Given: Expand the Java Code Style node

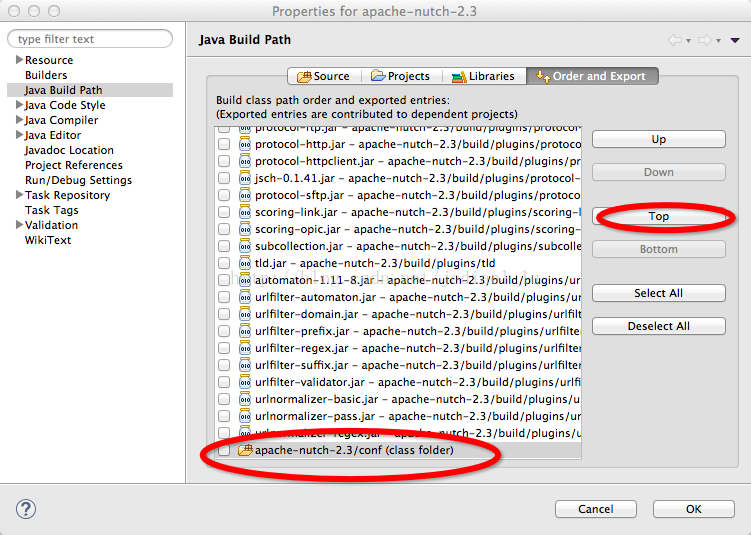Looking at the screenshot, I should [19, 104].
